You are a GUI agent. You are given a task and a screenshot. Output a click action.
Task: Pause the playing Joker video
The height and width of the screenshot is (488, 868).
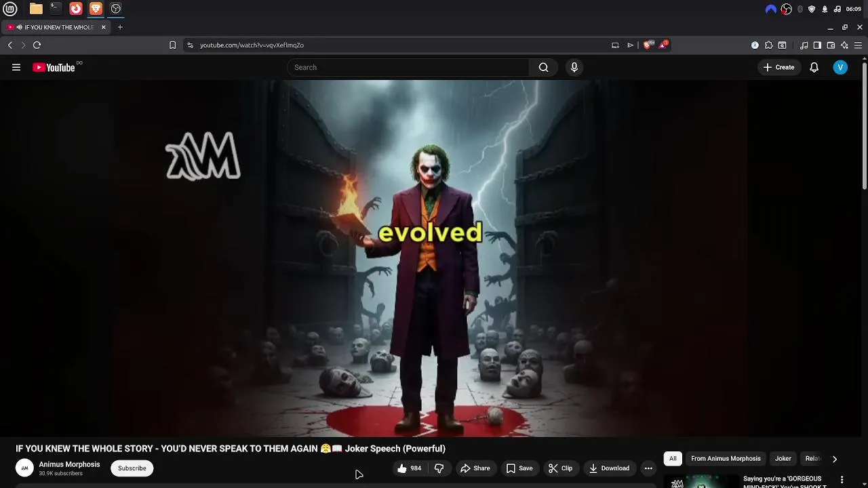point(431,258)
